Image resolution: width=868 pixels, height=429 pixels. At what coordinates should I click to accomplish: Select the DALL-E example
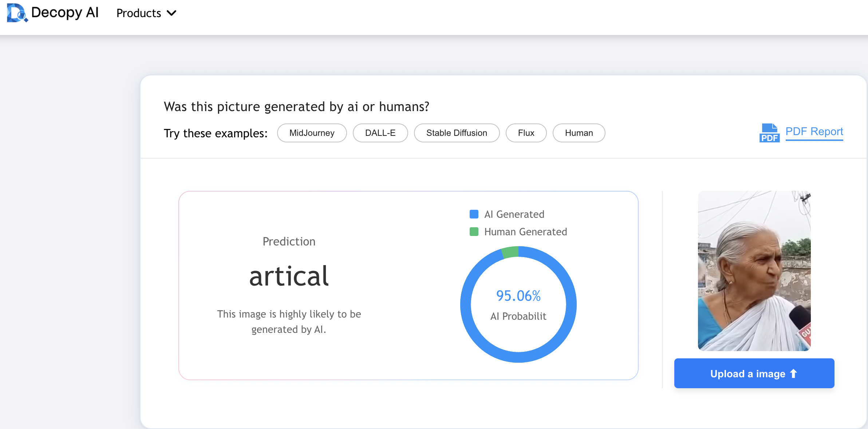[380, 133]
